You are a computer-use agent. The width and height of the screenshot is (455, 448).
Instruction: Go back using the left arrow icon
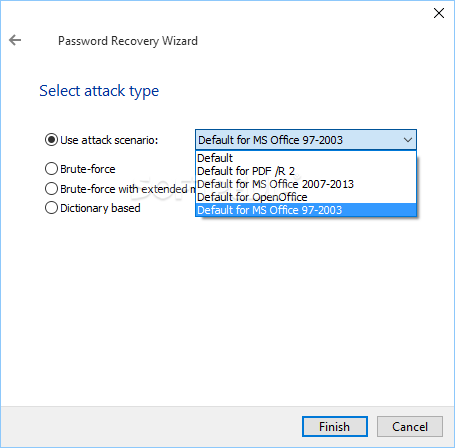coord(15,40)
